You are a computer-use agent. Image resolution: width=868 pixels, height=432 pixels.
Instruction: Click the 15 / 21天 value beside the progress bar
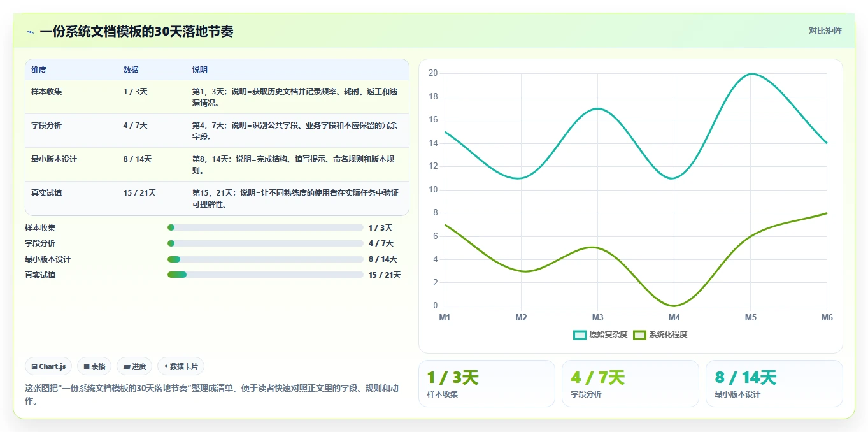point(385,275)
